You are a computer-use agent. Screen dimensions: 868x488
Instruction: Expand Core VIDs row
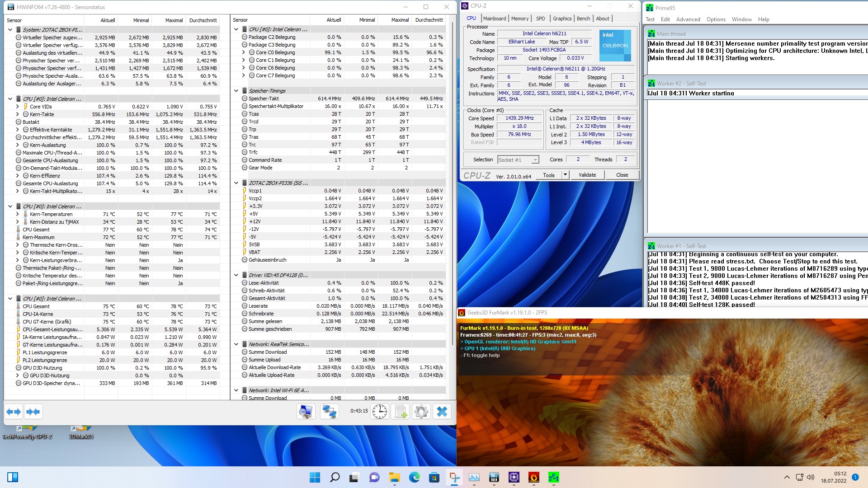18,107
